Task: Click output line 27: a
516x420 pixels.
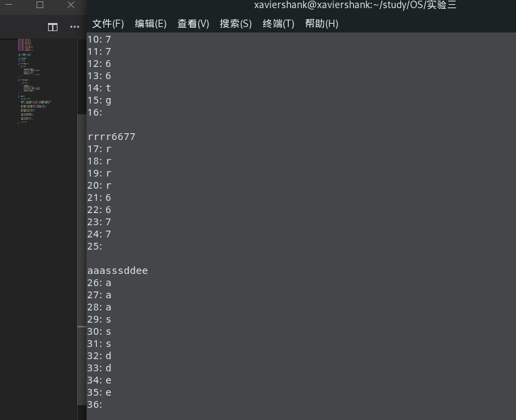Action: pos(99,296)
